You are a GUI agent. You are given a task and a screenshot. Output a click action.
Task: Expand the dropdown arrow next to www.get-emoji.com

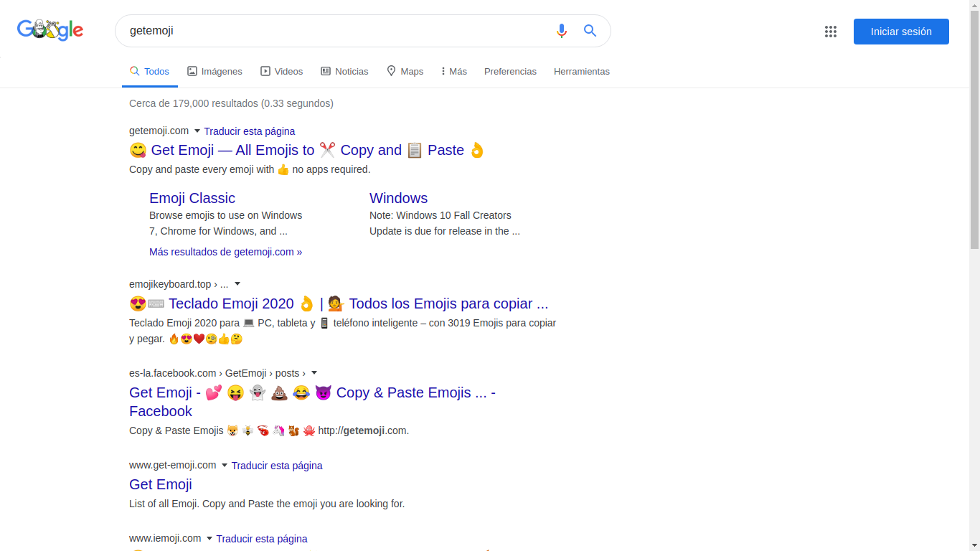(224, 466)
